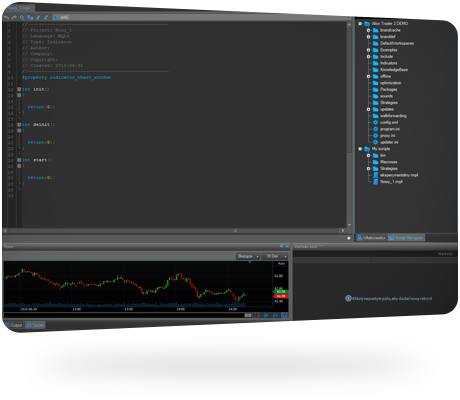This screenshot has width=460, height=400.
Task: Open the 10 Dni period dropdown
Action: (275, 256)
